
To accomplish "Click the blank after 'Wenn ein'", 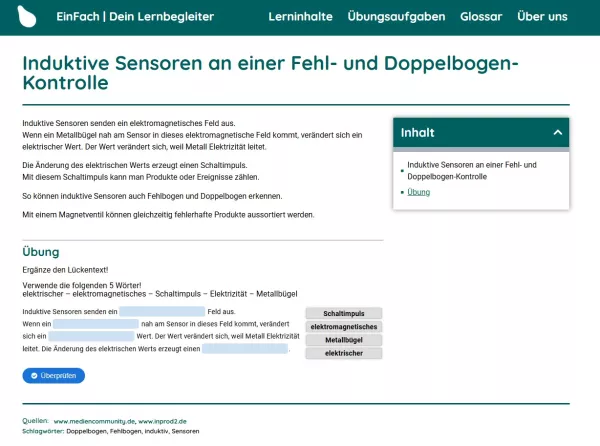I will [x=96, y=324].
